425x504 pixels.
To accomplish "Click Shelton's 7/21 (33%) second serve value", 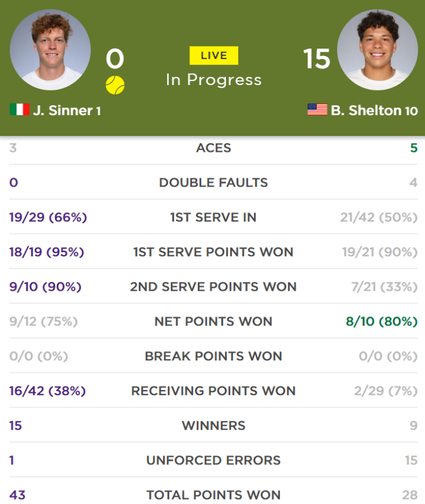I will point(384,287).
